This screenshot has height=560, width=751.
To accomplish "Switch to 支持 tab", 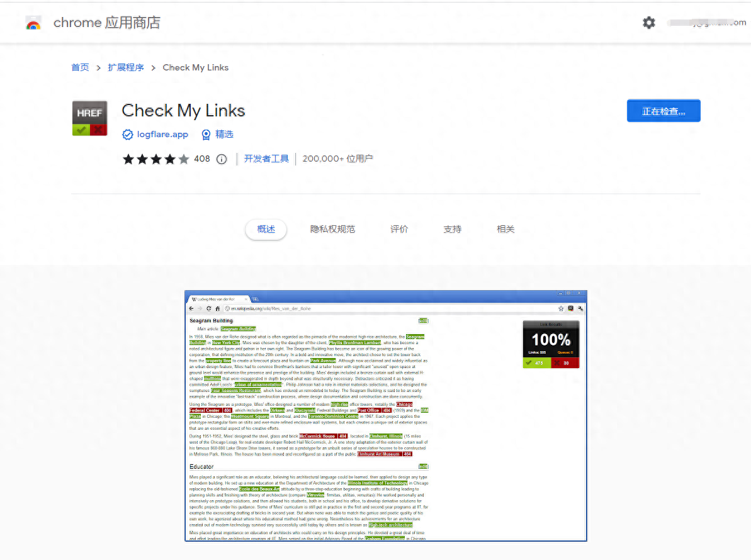I will point(452,229).
